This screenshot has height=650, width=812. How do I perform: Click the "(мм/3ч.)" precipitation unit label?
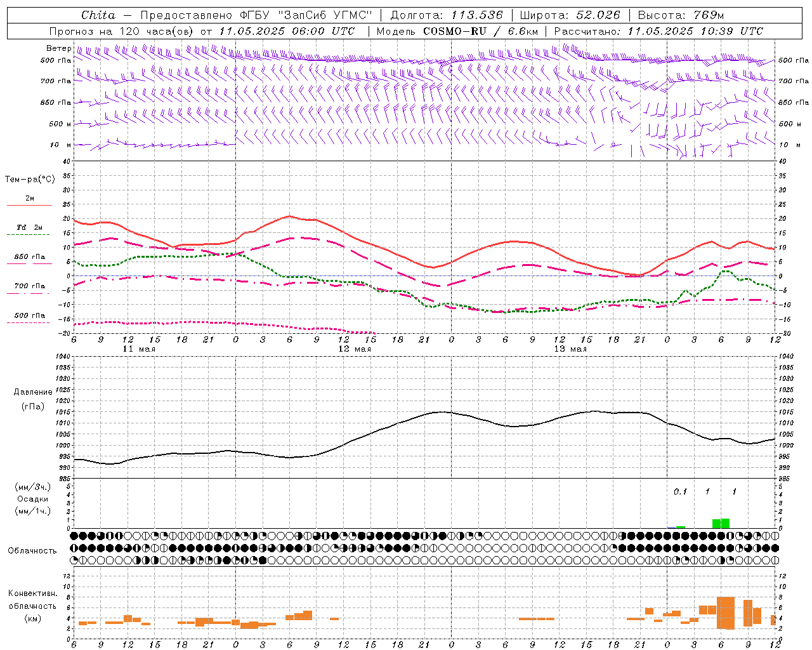[33, 487]
